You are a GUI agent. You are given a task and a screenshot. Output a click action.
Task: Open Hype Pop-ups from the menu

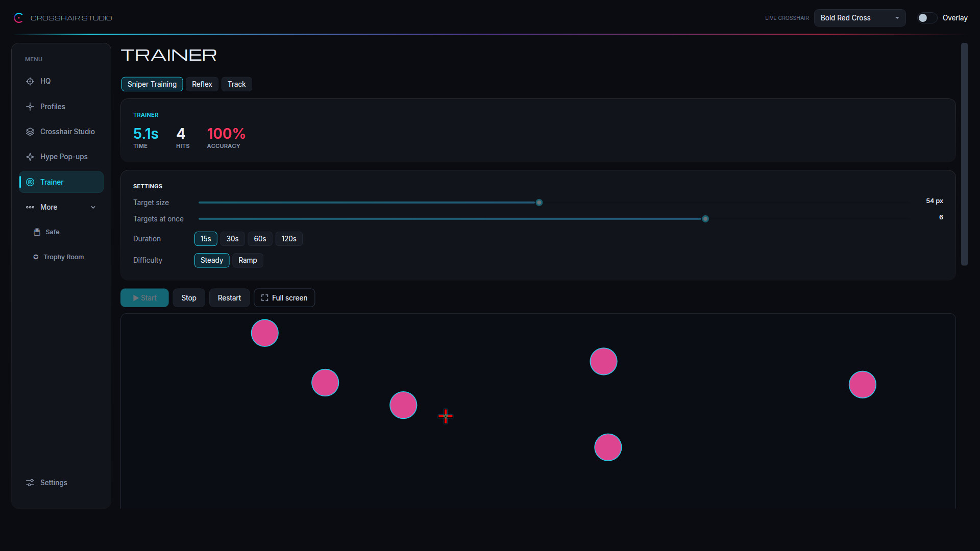tap(61, 157)
